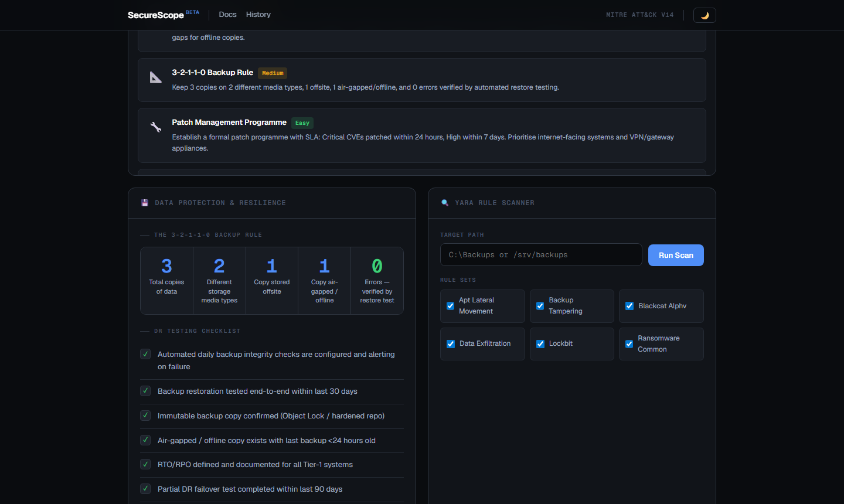Screen dimensions: 844x504
Task: Click the 3 Total copies of data tile
Action: click(x=166, y=281)
